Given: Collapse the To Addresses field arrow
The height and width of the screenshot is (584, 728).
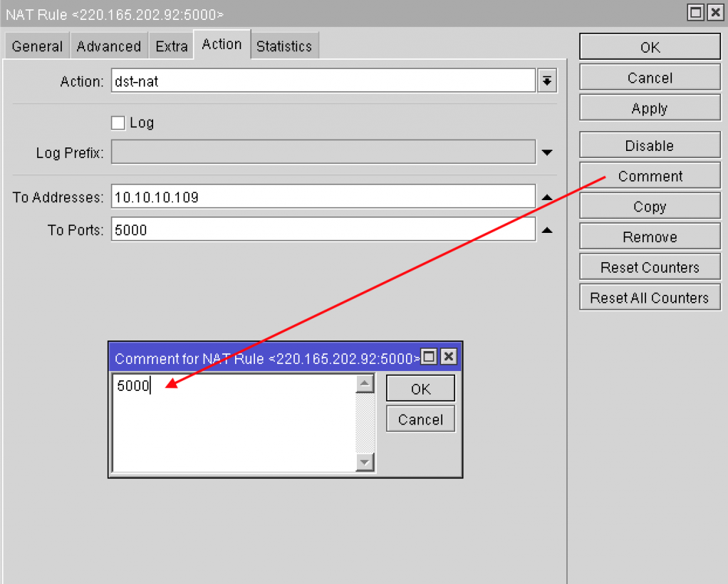Looking at the screenshot, I should click(x=546, y=197).
